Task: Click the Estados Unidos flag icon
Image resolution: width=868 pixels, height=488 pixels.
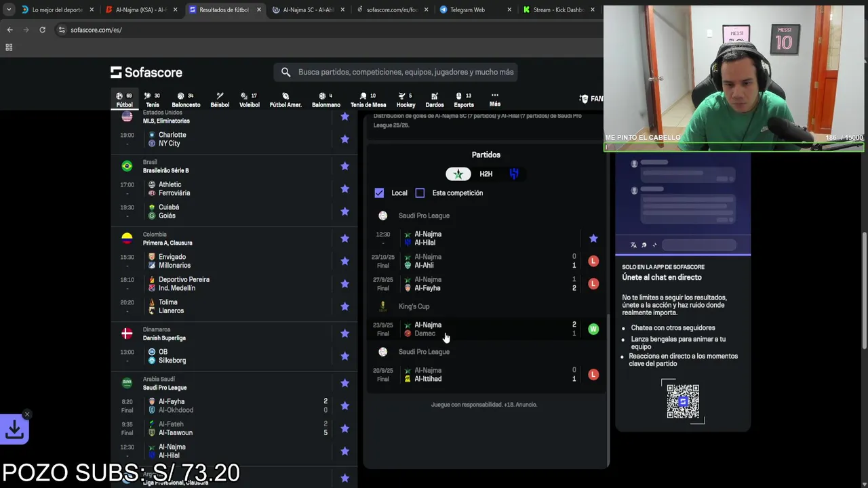Action: [127, 117]
